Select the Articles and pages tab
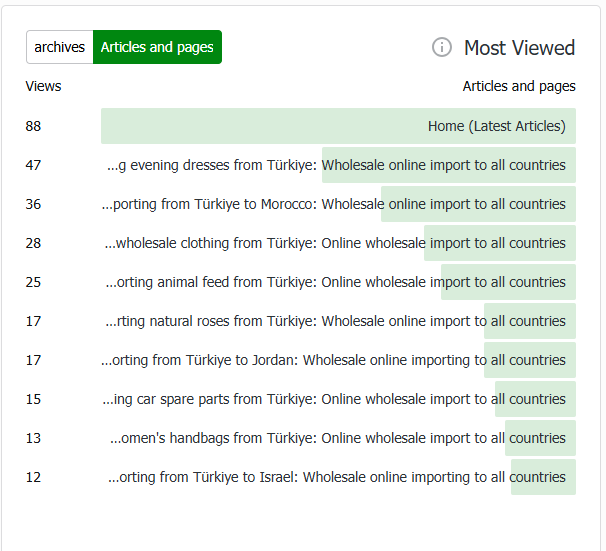606x551 pixels. (x=157, y=47)
